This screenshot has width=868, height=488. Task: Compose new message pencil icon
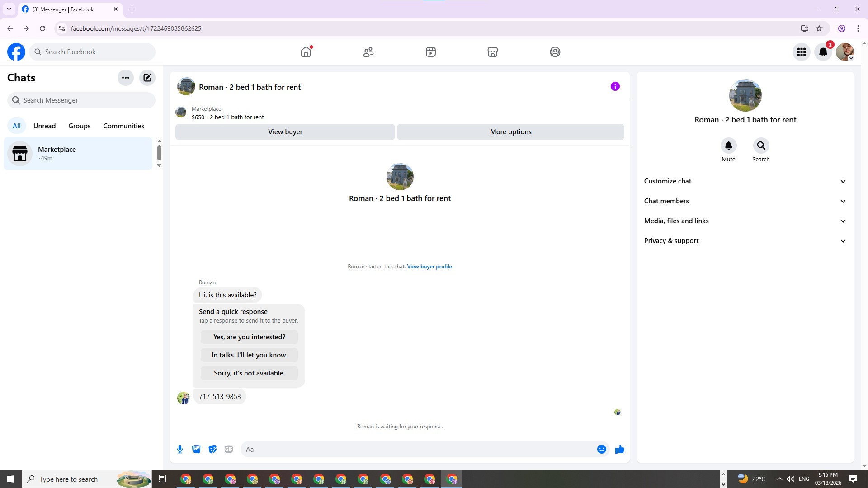coord(147,78)
